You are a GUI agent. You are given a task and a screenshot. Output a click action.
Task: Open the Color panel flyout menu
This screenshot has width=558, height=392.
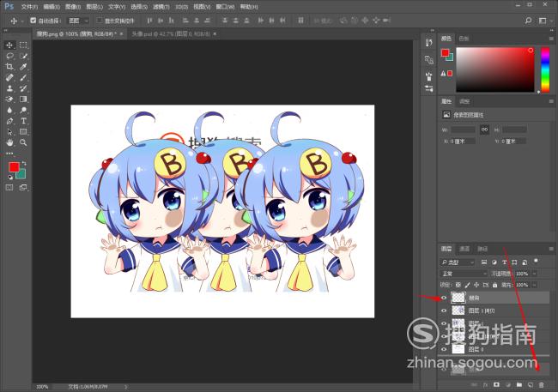coord(551,39)
